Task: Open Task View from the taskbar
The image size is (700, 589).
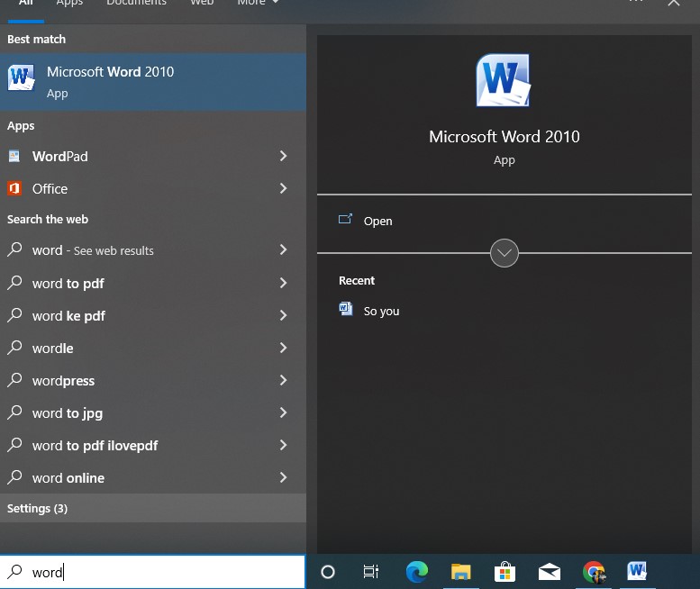Action: point(370,572)
